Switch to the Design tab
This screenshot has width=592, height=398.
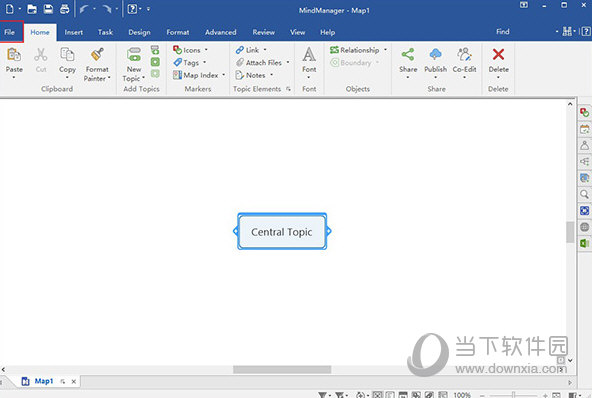(139, 32)
